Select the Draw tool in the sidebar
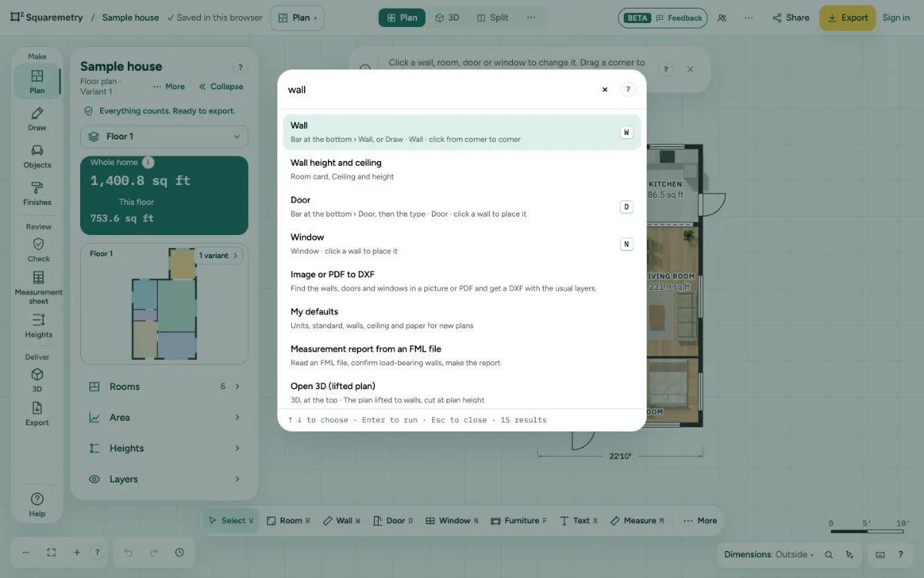 click(x=37, y=119)
